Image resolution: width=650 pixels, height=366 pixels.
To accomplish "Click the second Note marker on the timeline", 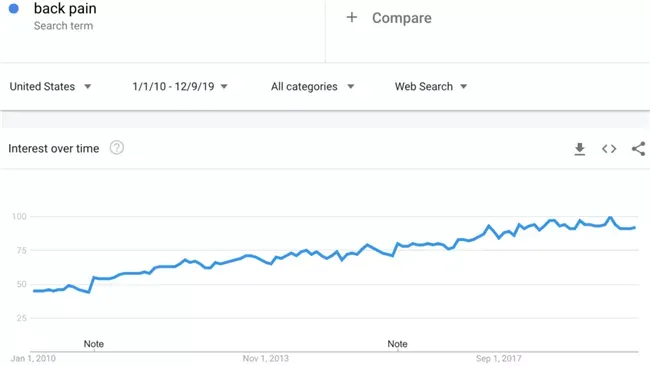I will click(397, 344).
